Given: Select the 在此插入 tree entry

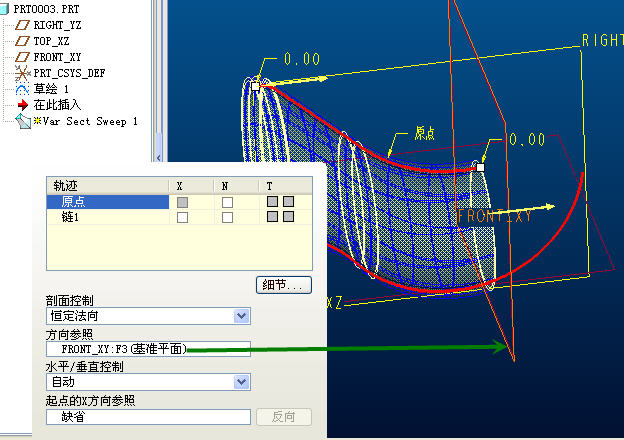Looking at the screenshot, I should pos(57,105).
